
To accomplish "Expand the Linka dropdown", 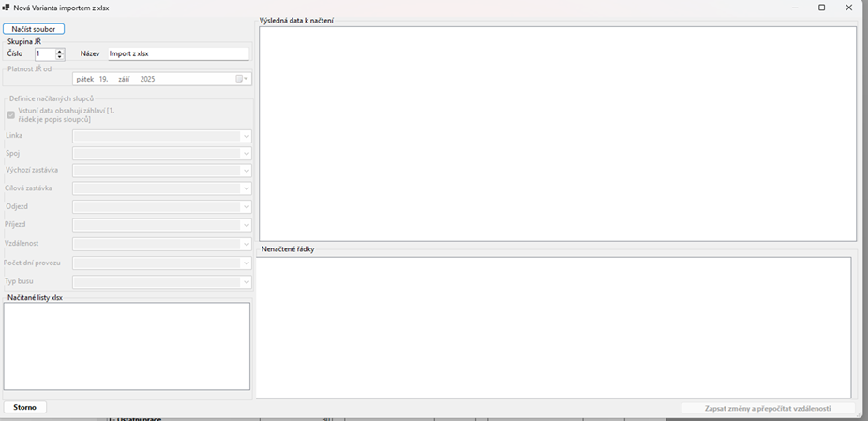I will tap(246, 136).
